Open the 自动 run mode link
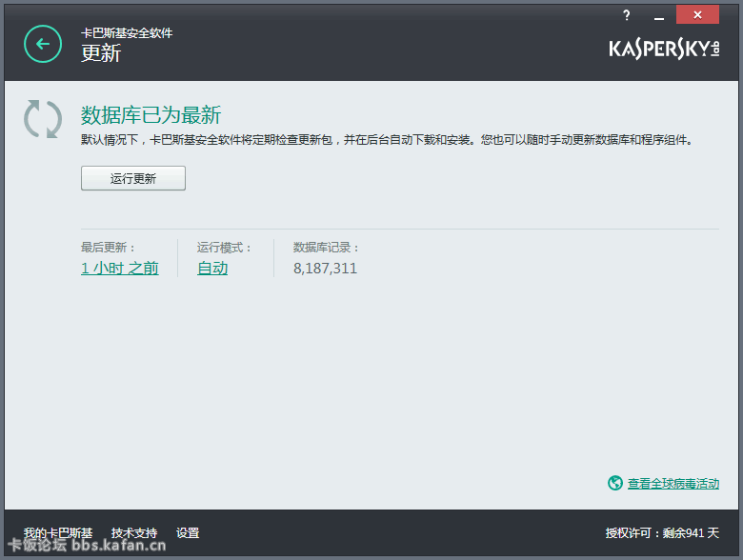 (x=212, y=269)
